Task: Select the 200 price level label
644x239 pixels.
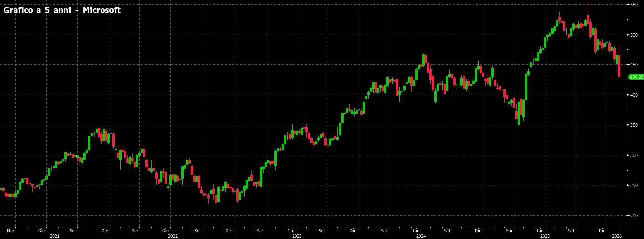Action: 634,216
